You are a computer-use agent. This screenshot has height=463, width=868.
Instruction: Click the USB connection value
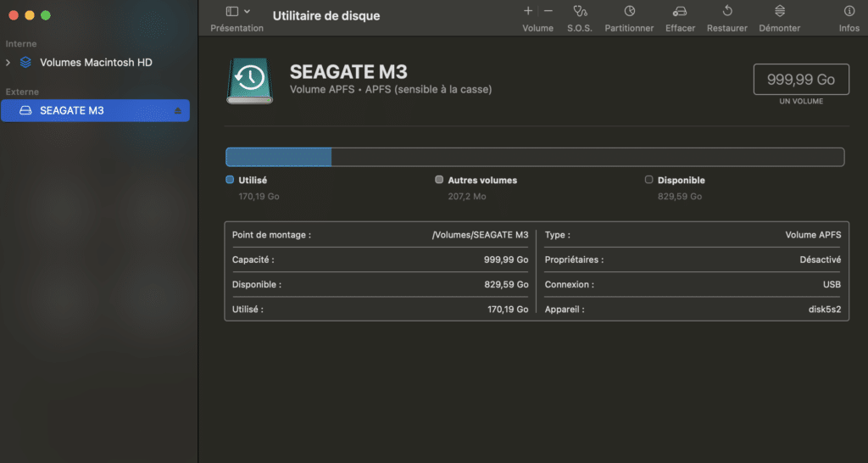tap(832, 285)
